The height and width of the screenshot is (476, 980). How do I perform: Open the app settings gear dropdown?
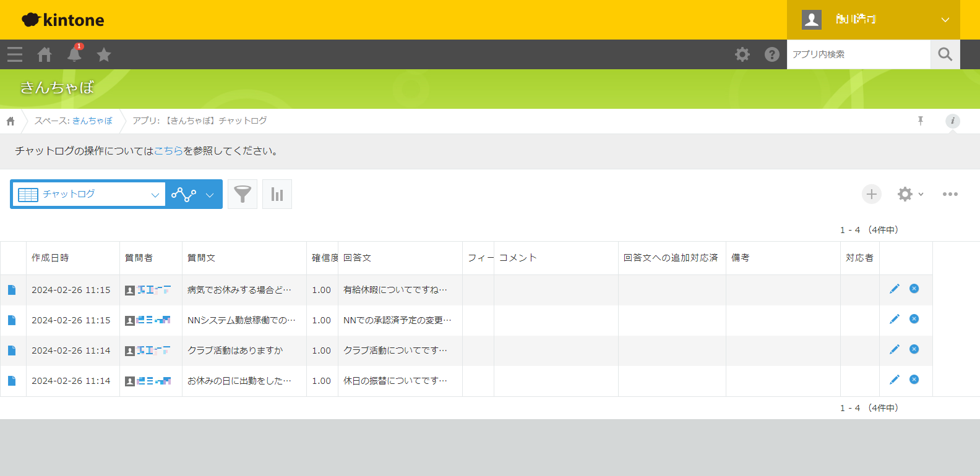coord(909,194)
